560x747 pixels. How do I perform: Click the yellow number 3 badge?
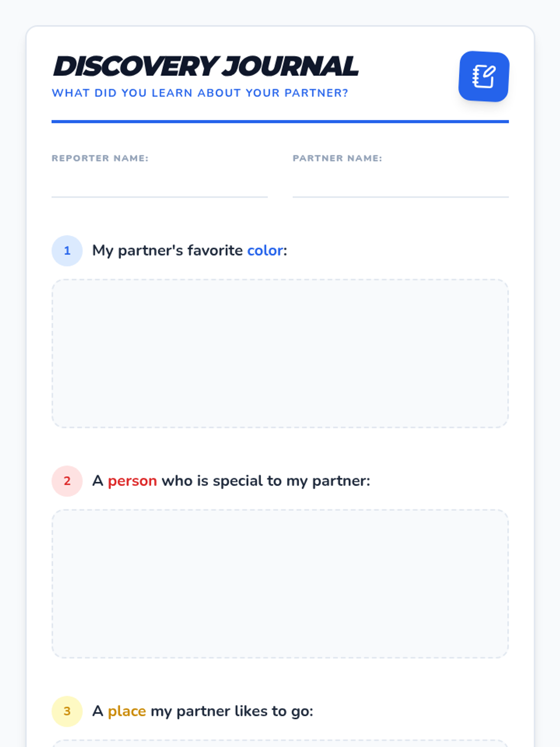pyautogui.click(x=67, y=711)
